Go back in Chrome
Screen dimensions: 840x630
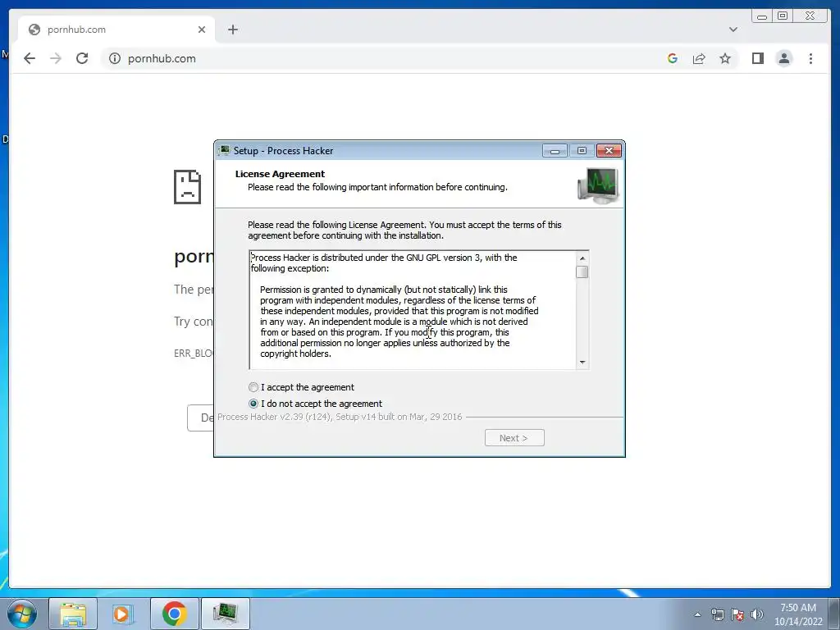click(30, 58)
